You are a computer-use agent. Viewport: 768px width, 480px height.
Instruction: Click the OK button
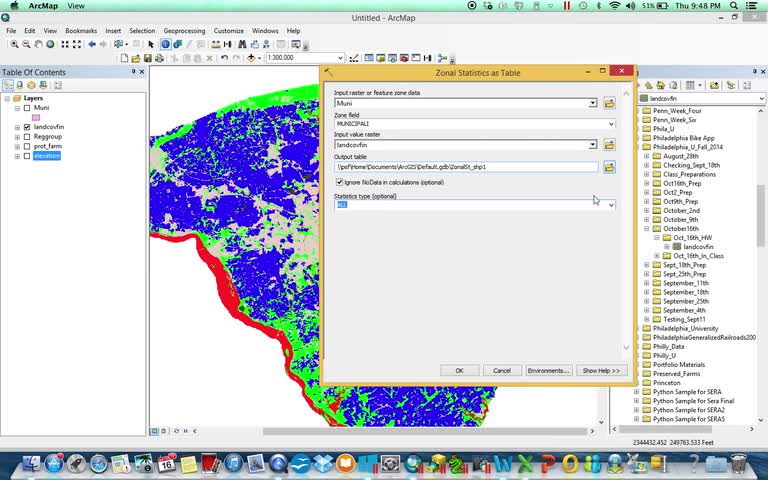(459, 370)
